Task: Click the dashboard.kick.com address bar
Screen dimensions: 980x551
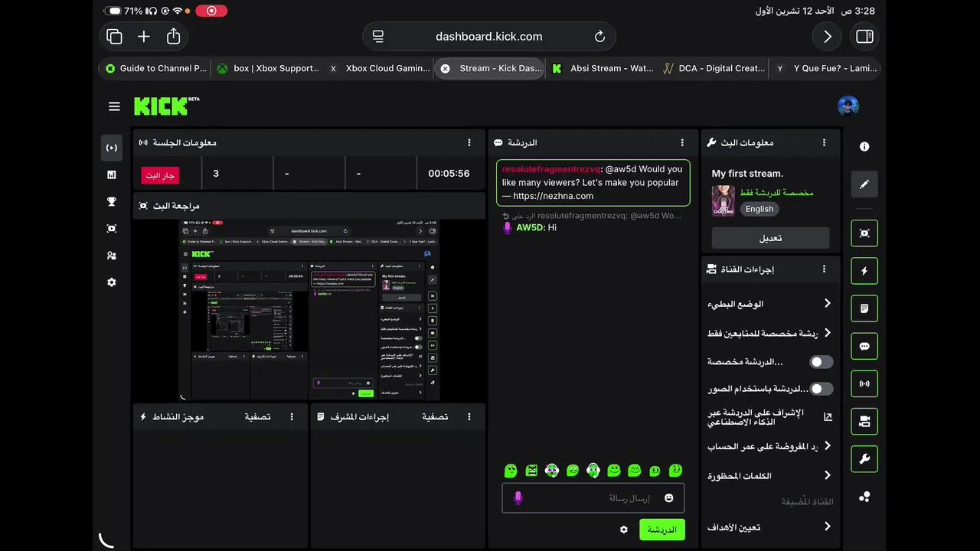Action: pos(488,36)
